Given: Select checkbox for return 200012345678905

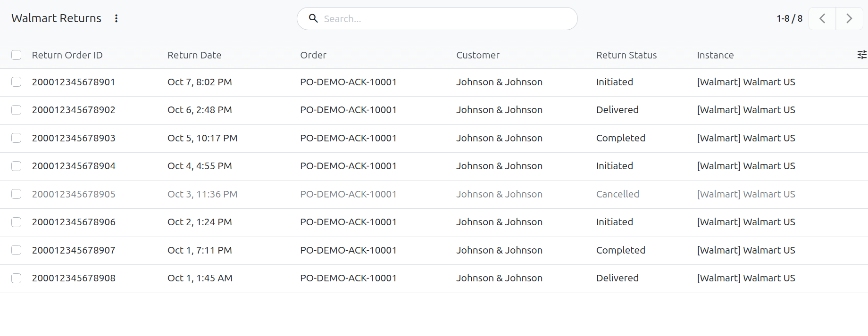Looking at the screenshot, I should (x=17, y=194).
